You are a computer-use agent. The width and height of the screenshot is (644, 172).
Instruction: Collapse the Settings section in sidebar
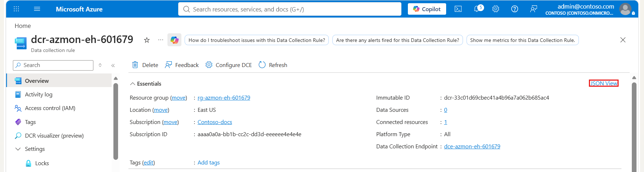18,149
